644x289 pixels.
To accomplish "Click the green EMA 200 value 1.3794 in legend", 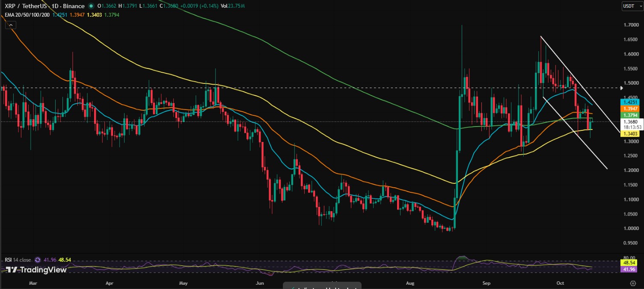I will coord(112,15).
